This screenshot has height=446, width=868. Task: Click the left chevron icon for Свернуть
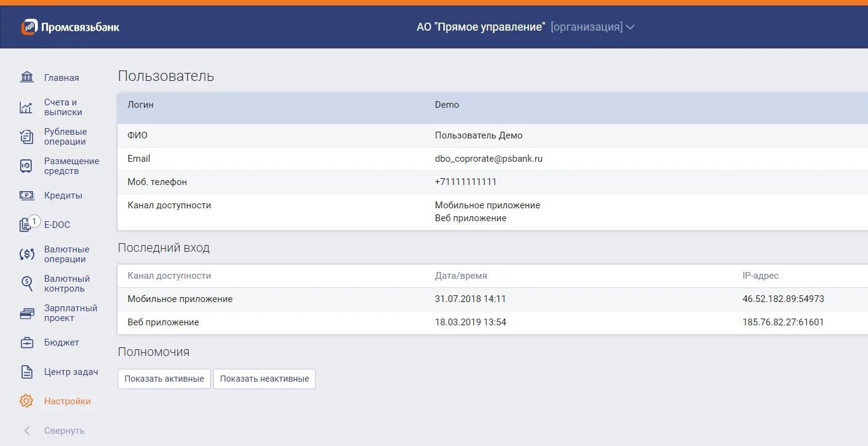[27, 431]
